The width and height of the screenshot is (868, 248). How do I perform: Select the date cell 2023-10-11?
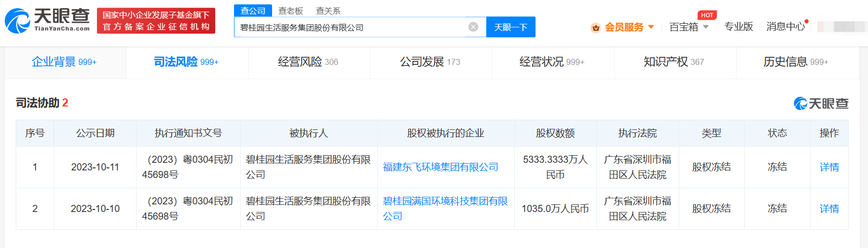(x=95, y=167)
